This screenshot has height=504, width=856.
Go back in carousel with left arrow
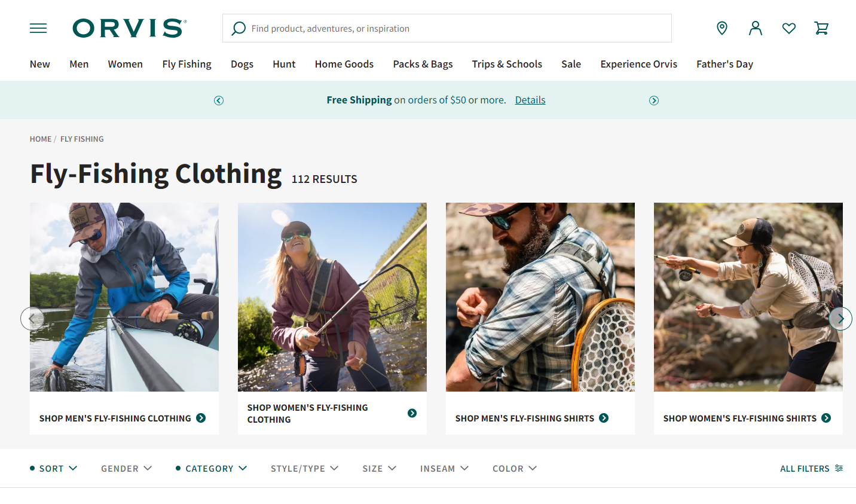click(32, 319)
